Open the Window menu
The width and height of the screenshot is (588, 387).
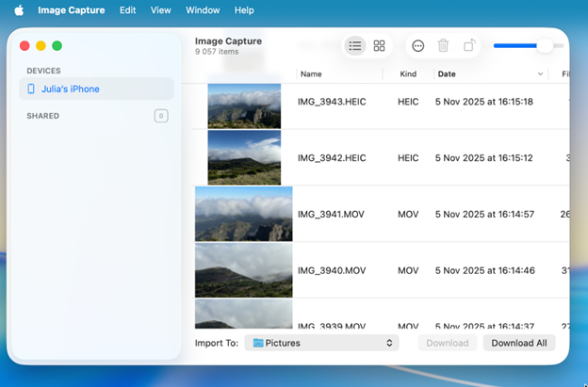pyautogui.click(x=203, y=10)
